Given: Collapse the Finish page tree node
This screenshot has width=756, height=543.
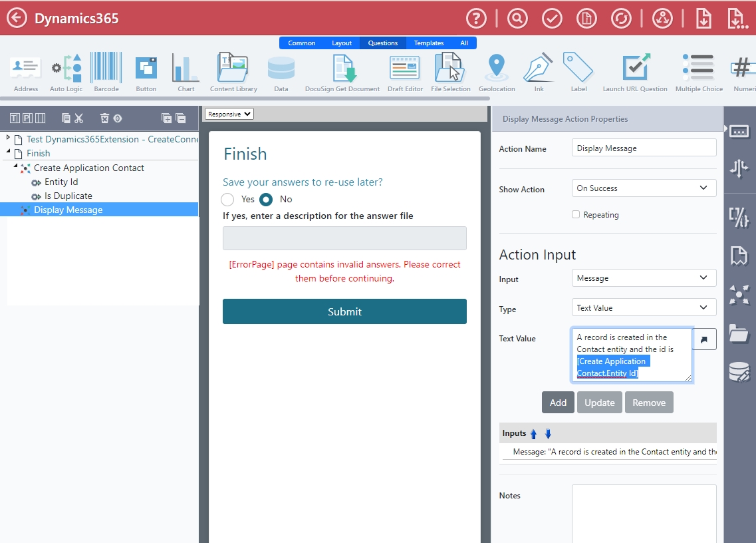Looking at the screenshot, I should [8, 152].
